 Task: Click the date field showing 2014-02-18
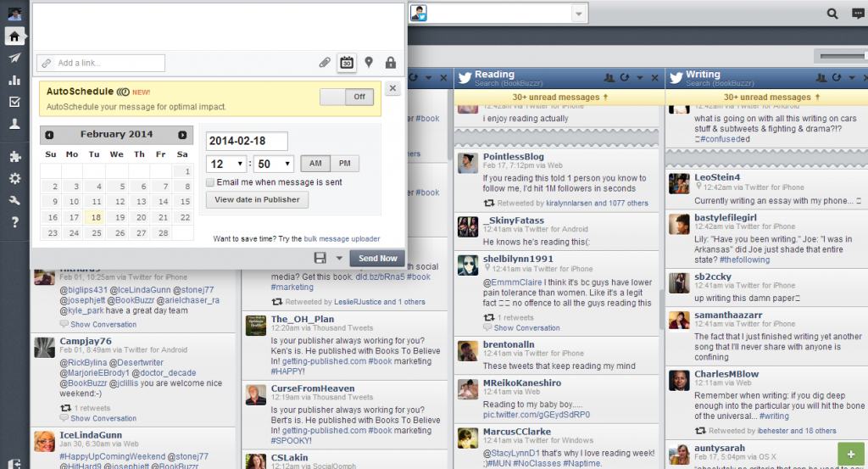coord(247,141)
